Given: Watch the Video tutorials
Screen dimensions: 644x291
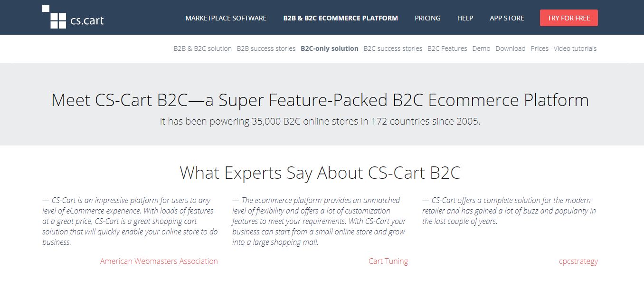Looking at the screenshot, I should point(575,48).
